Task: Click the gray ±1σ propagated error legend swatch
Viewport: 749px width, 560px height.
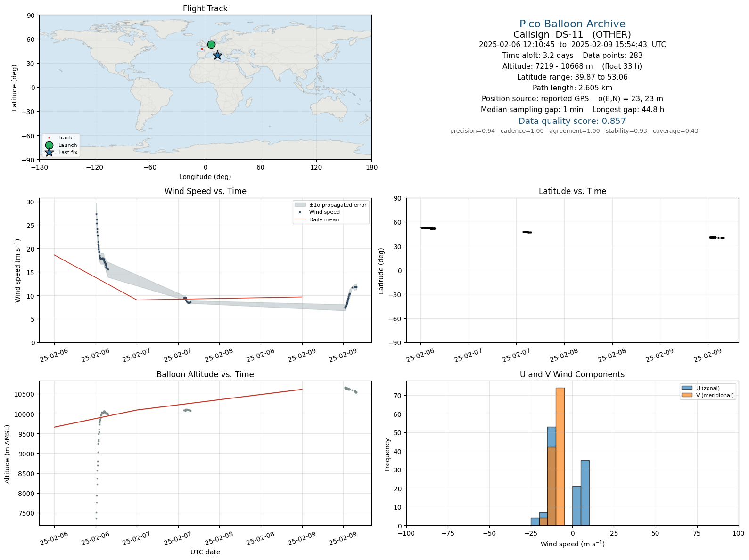Action: pos(300,205)
